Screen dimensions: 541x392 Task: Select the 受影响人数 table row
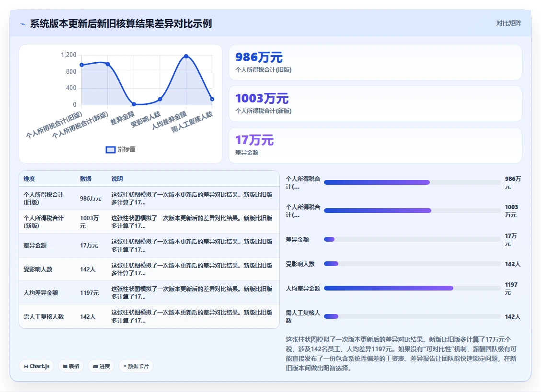(149, 269)
